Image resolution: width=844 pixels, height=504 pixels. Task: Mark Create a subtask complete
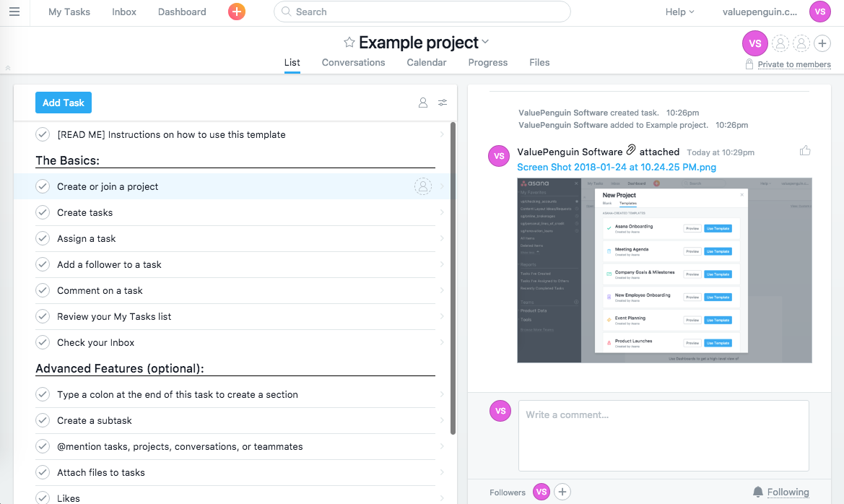[43, 420]
